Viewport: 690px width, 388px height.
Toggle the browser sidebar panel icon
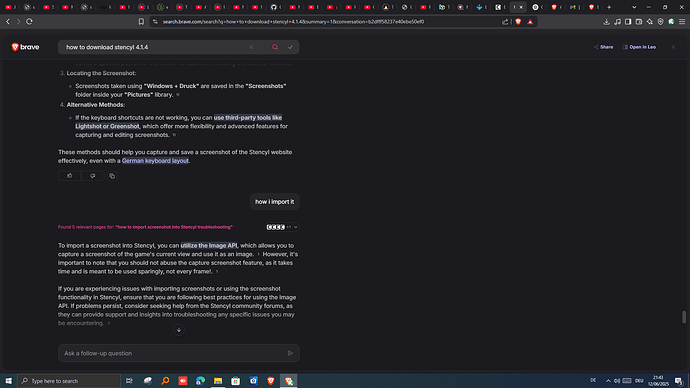(628, 22)
